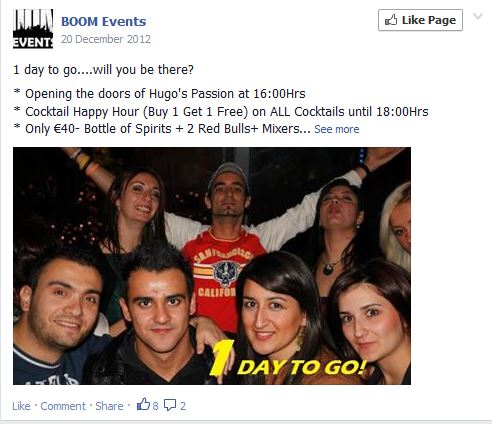Image resolution: width=492 pixels, height=424 pixels.
Task: Click the speech bubble comments icon
Action: tap(170, 405)
